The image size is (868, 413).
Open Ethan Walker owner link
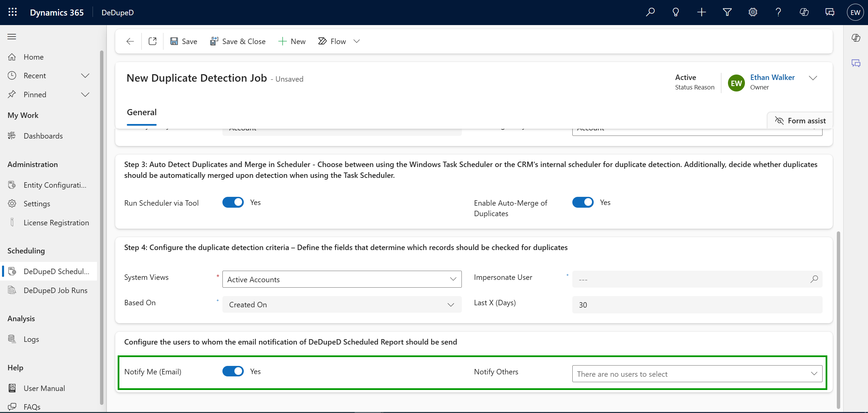772,77
